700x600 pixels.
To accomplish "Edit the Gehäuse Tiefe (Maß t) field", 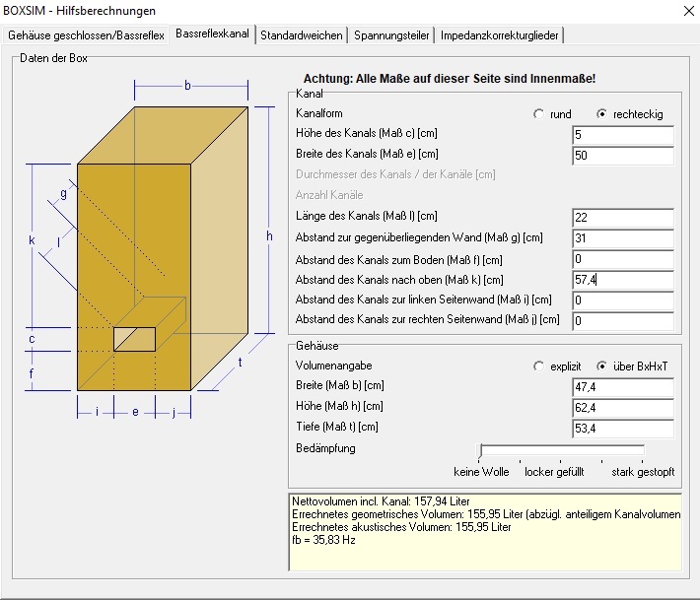I will pos(622,429).
